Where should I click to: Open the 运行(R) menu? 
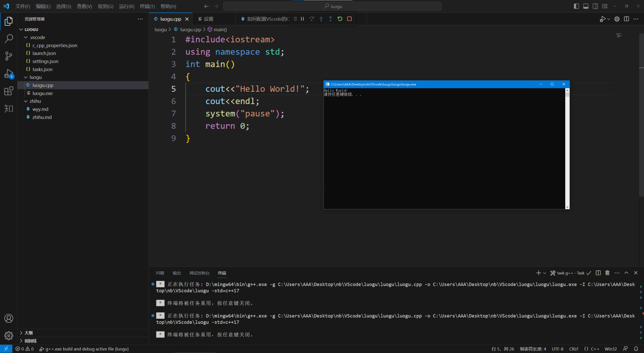[x=126, y=6]
